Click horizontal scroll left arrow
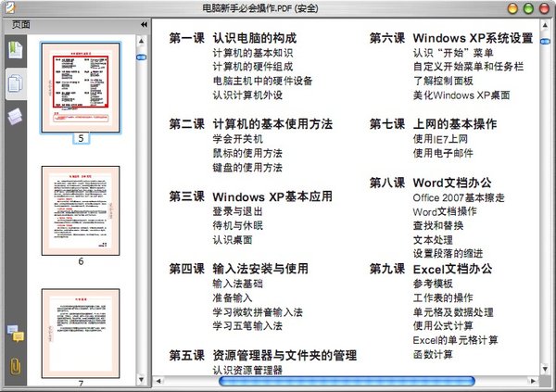This screenshot has height=392, width=556. click(158, 381)
